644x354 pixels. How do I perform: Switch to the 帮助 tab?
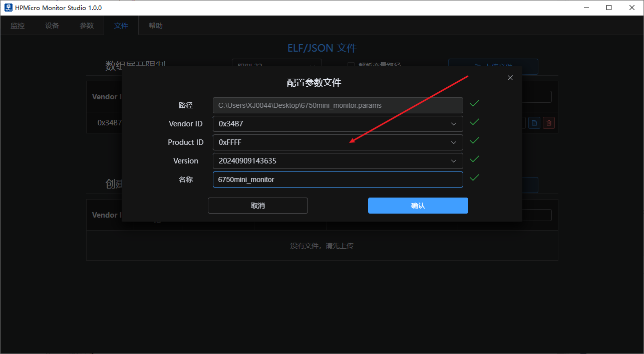(156, 26)
